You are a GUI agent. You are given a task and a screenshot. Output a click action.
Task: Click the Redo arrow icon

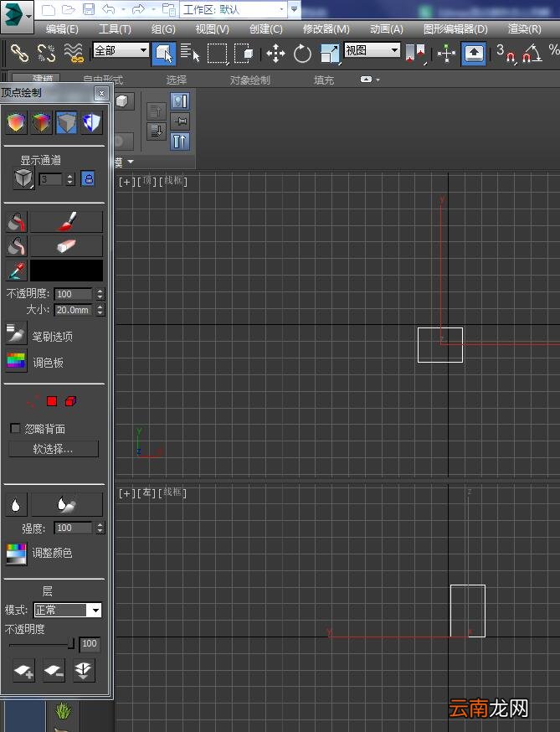click(139, 9)
